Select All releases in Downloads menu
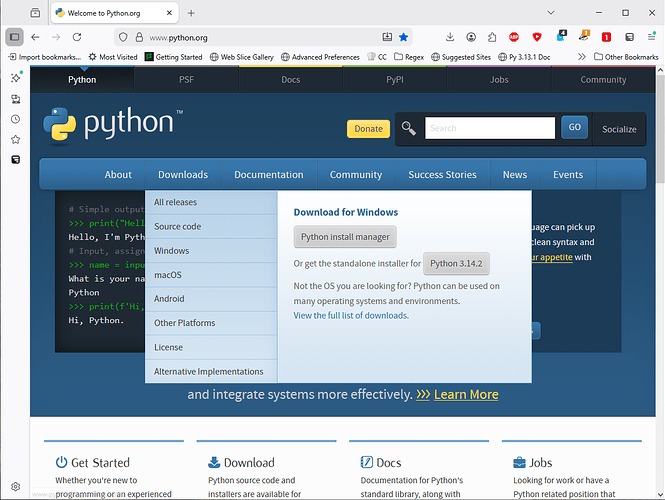665x500 pixels. [x=211, y=202]
